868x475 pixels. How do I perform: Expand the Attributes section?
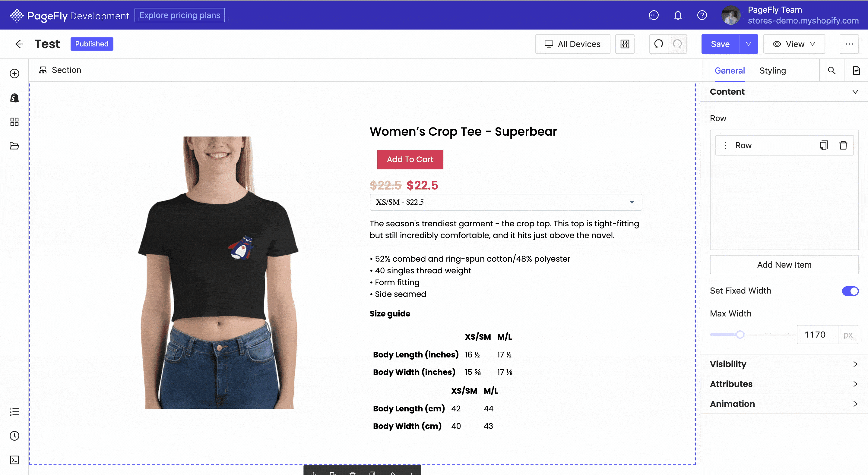point(784,384)
